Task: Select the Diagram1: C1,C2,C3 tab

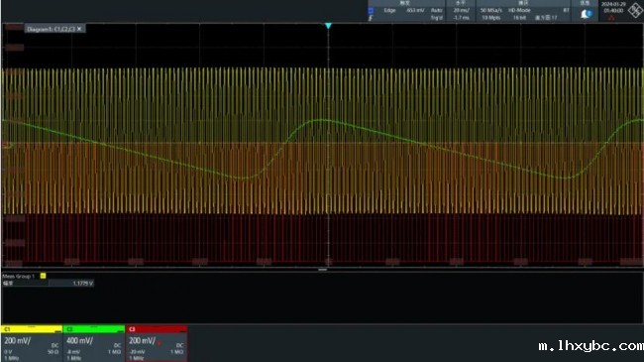Action: (51, 29)
